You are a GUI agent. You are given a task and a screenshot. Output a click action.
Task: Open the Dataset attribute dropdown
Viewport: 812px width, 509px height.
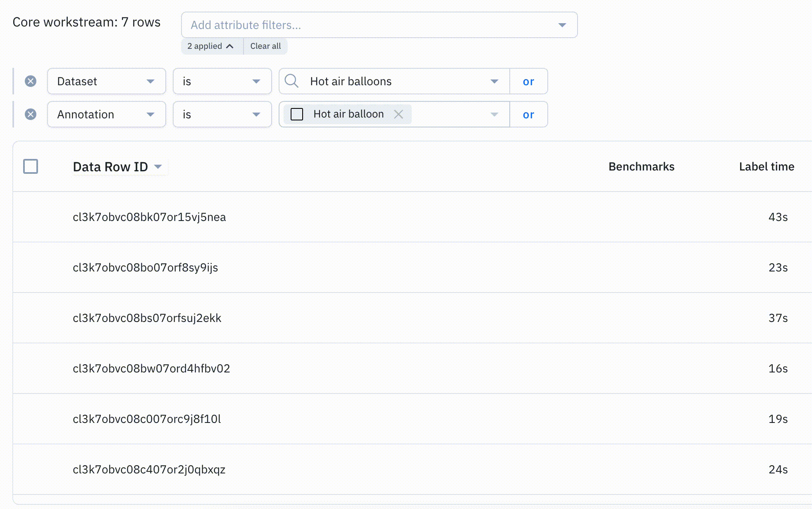pyautogui.click(x=107, y=81)
